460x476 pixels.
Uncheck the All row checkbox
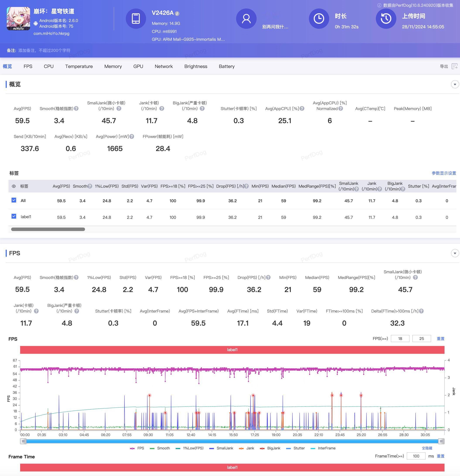coord(14,200)
